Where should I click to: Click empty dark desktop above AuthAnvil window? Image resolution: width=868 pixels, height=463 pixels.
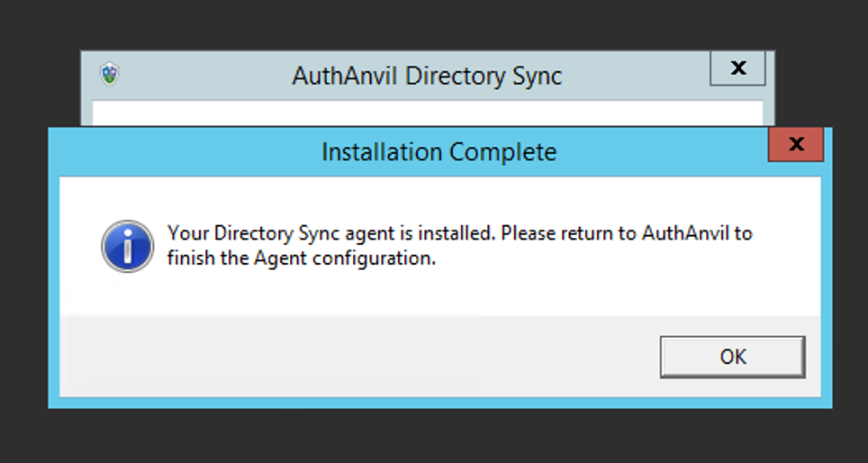(x=434, y=25)
